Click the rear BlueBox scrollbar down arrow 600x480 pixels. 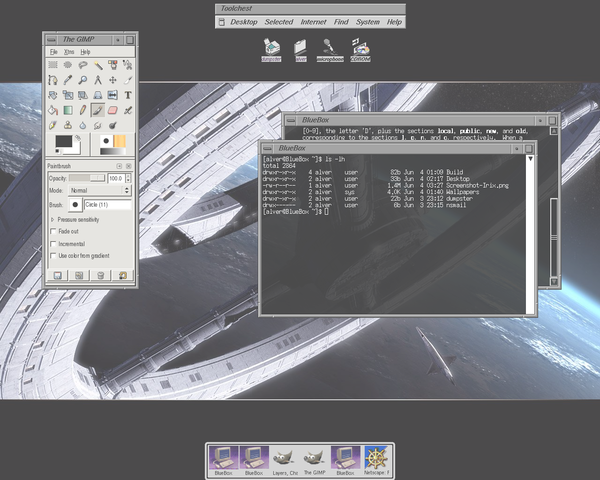(554, 282)
